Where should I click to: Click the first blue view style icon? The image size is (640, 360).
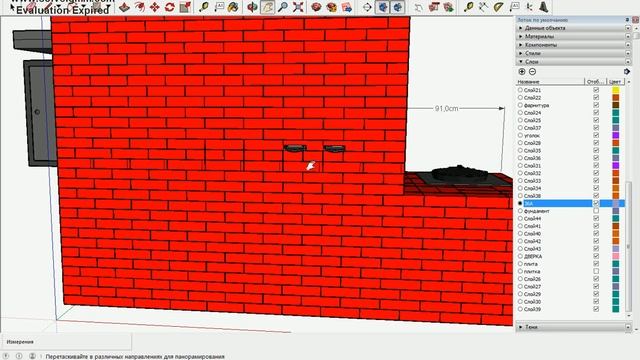coord(382,7)
